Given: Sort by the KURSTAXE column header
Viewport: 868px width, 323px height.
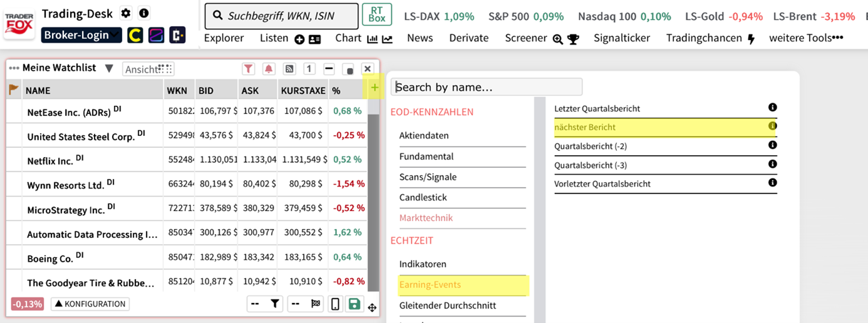Looking at the screenshot, I should (303, 91).
